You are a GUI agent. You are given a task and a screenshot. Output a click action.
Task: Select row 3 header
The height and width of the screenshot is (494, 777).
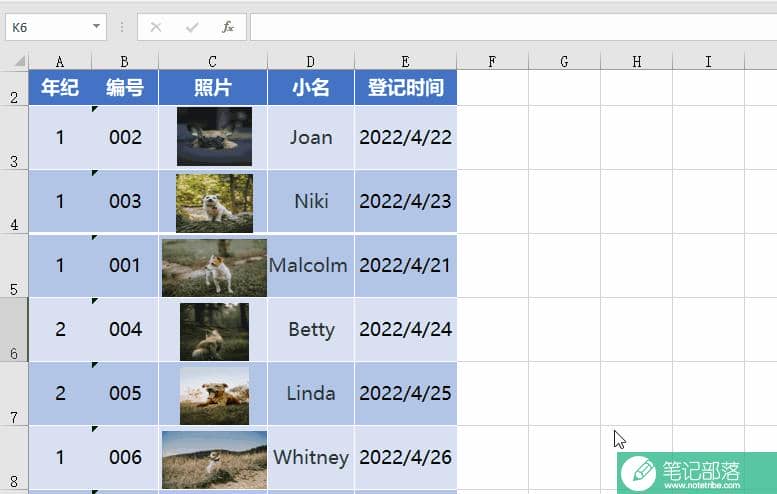14,138
